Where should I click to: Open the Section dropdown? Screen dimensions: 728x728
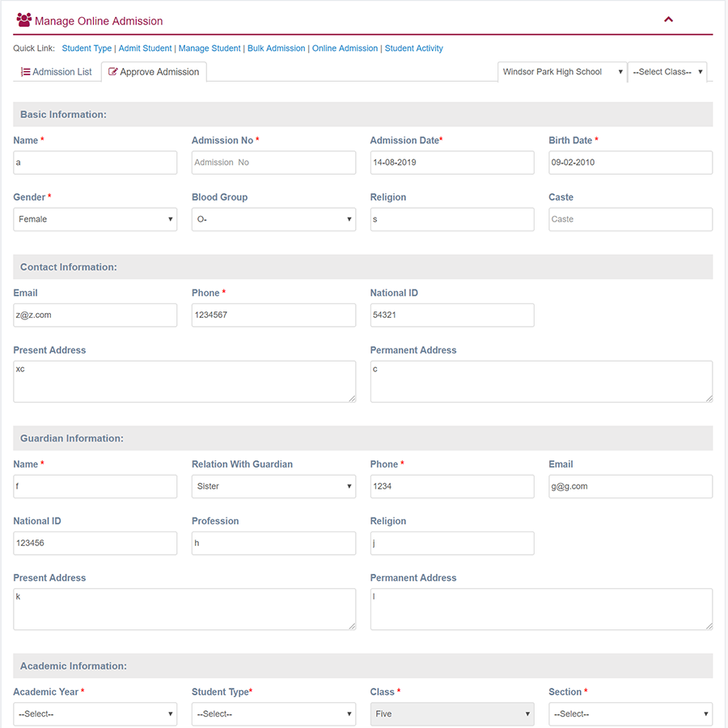point(630,714)
